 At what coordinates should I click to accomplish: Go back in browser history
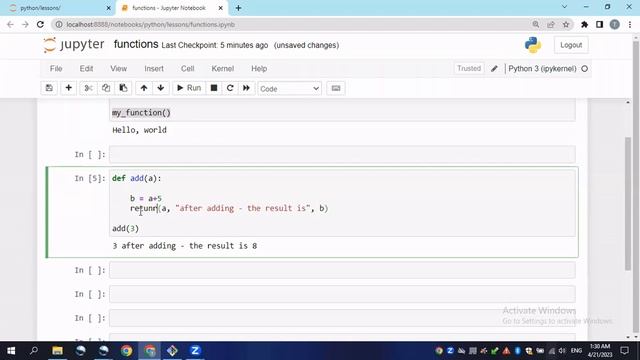(x=10, y=24)
